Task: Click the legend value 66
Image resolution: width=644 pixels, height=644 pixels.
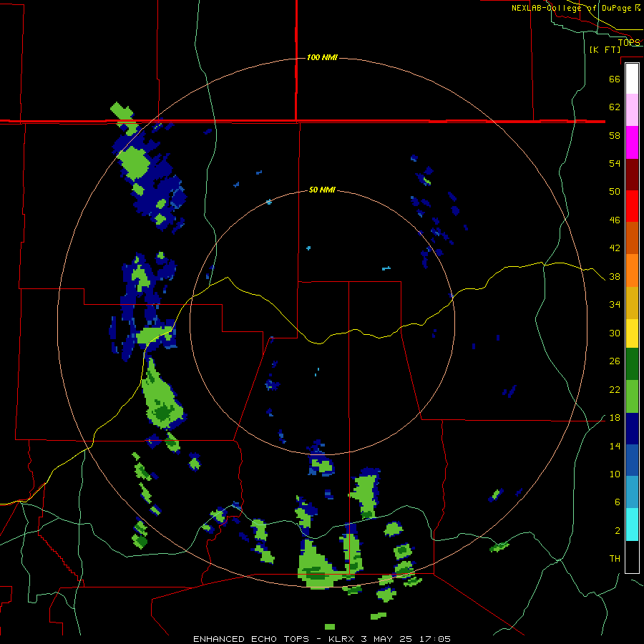Action: point(615,79)
